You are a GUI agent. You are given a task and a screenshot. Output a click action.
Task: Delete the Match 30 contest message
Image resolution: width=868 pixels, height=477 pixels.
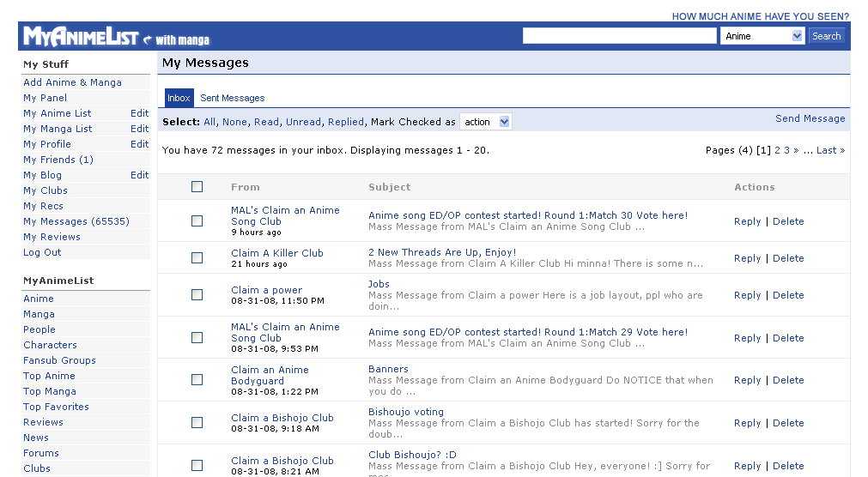coord(788,221)
